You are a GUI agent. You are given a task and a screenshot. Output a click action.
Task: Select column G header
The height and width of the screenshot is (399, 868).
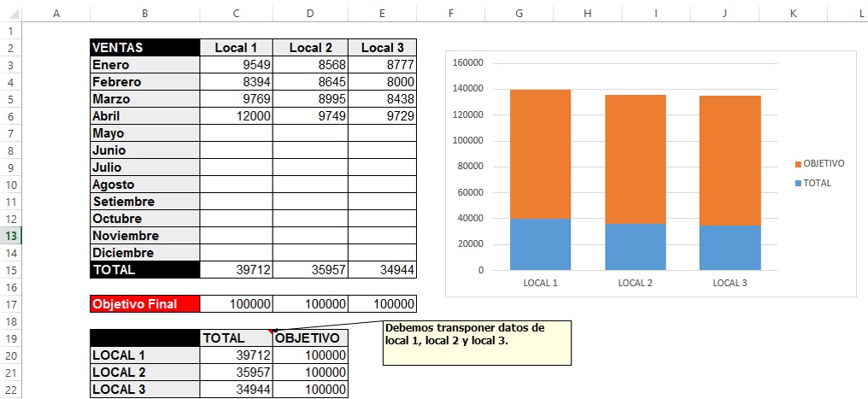pos(519,13)
